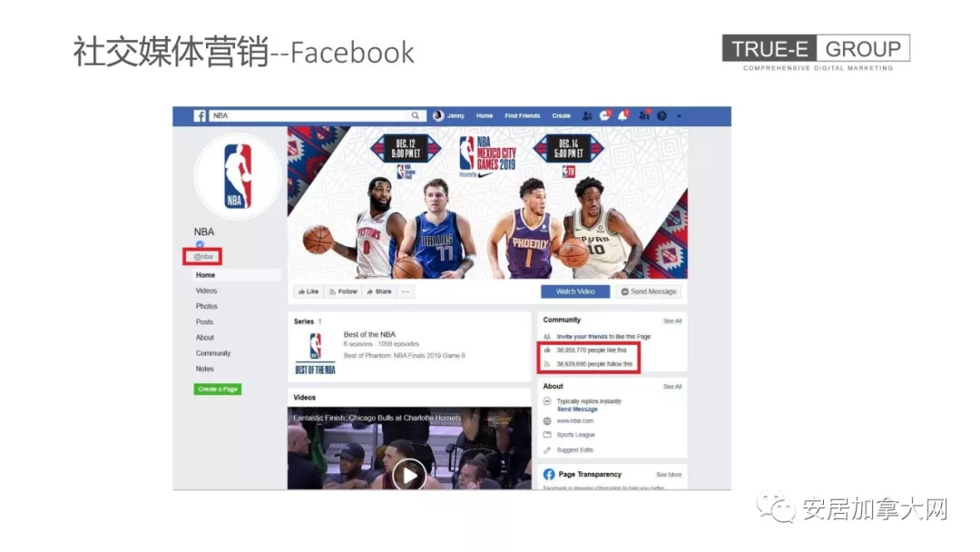Open Best of the NBA series title
Viewport: 980px width, 552px height.
[369, 334]
